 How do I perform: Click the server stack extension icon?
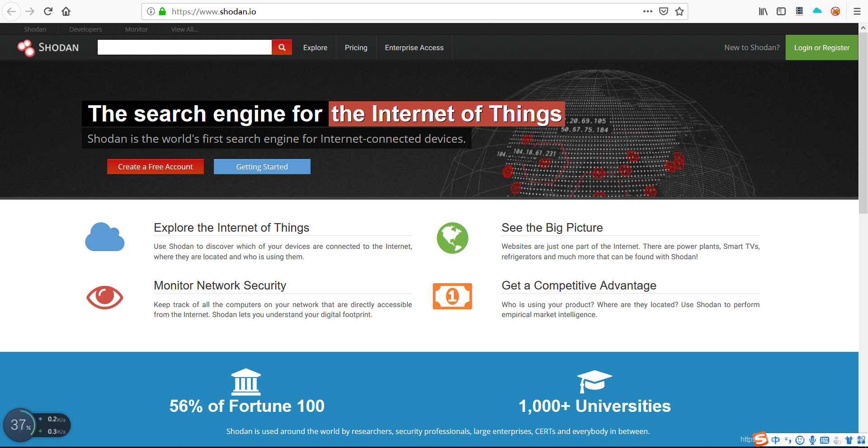pos(799,11)
